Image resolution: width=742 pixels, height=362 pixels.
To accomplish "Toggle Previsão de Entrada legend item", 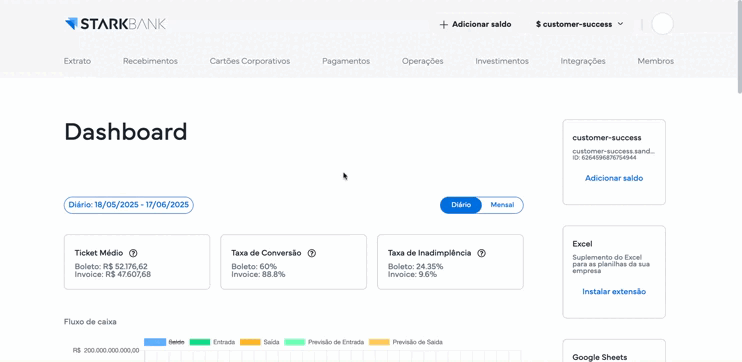I will coord(324,342).
